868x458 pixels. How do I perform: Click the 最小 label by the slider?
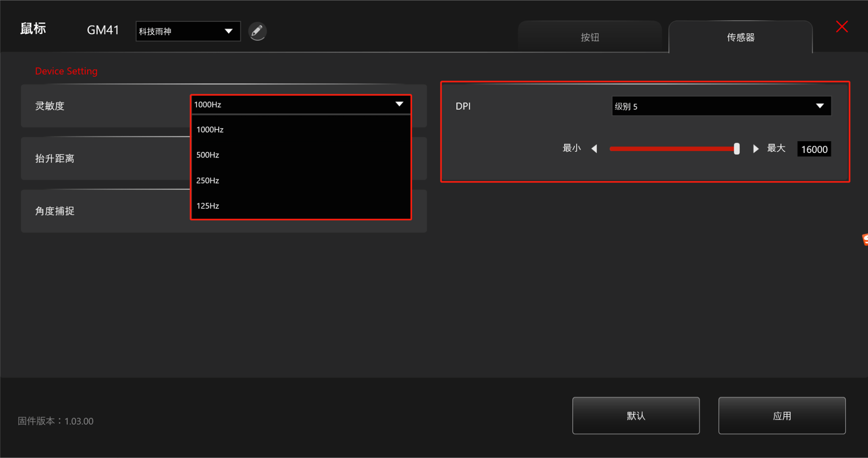[x=571, y=148]
